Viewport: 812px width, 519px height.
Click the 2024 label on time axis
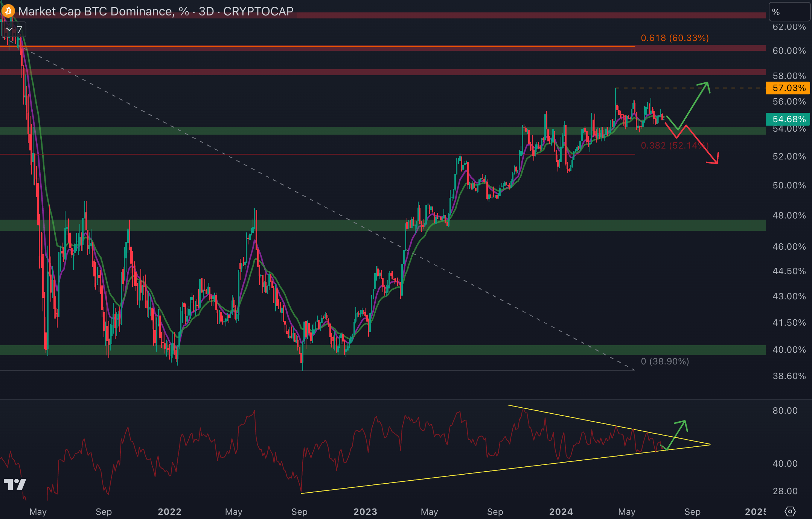pos(561,511)
